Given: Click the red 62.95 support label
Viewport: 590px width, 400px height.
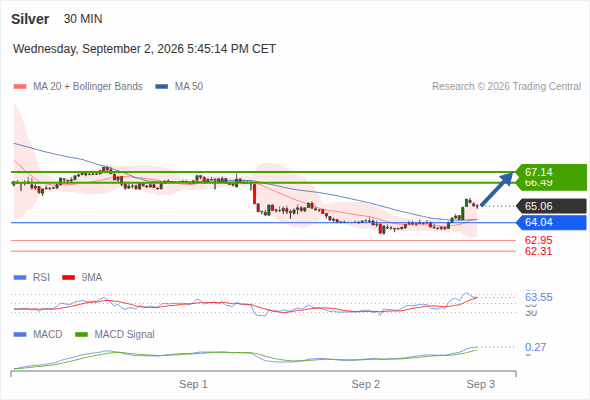Looking at the screenshot, I should coord(538,240).
